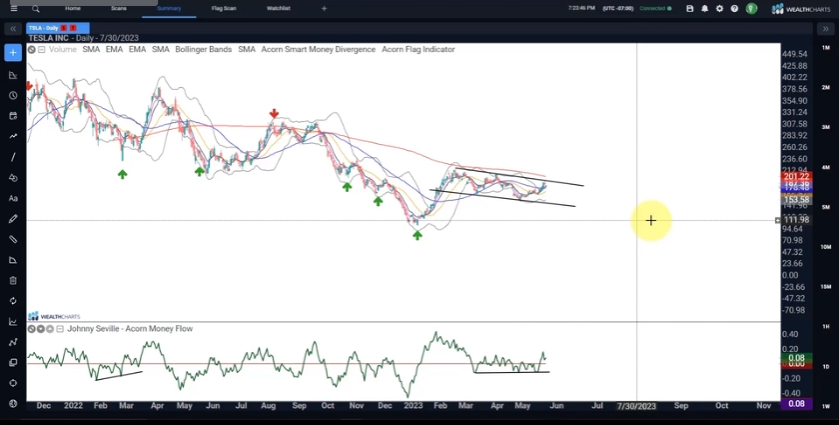Hide Acorn Money Flow pane circle-slash icon

coord(32,329)
